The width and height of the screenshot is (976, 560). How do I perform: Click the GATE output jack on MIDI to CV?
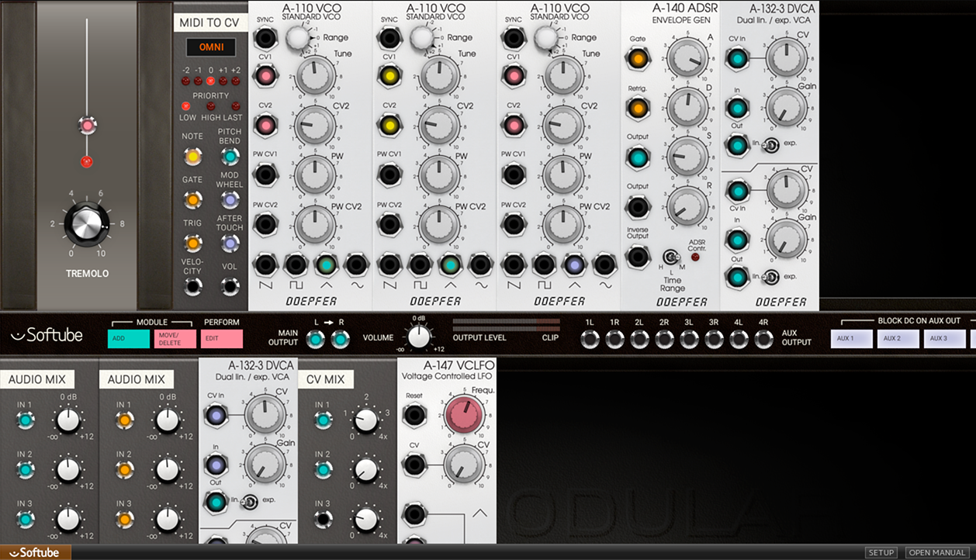click(192, 199)
